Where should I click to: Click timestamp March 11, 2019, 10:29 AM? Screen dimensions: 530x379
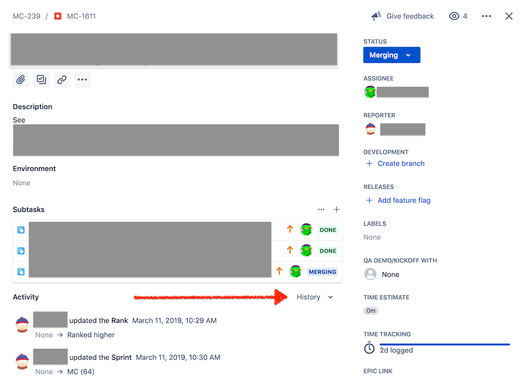point(174,321)
